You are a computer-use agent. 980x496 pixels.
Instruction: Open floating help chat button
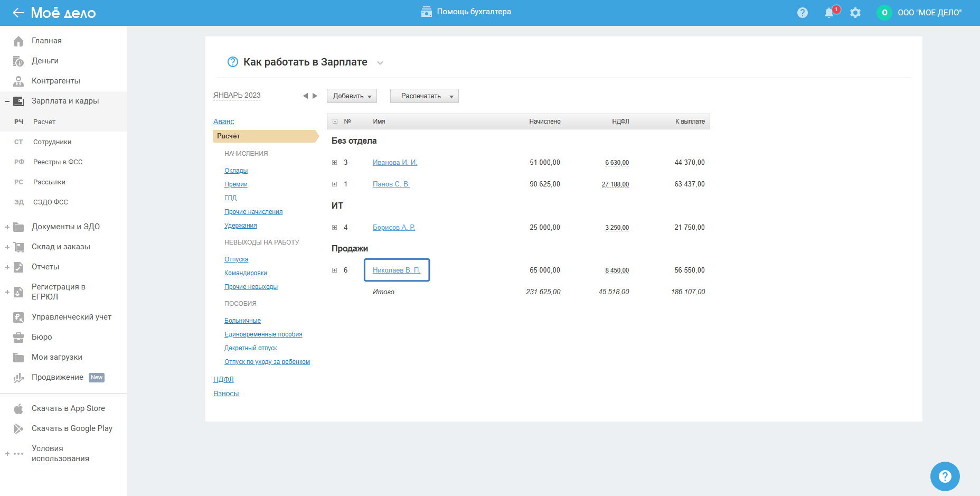pos(945,476)
